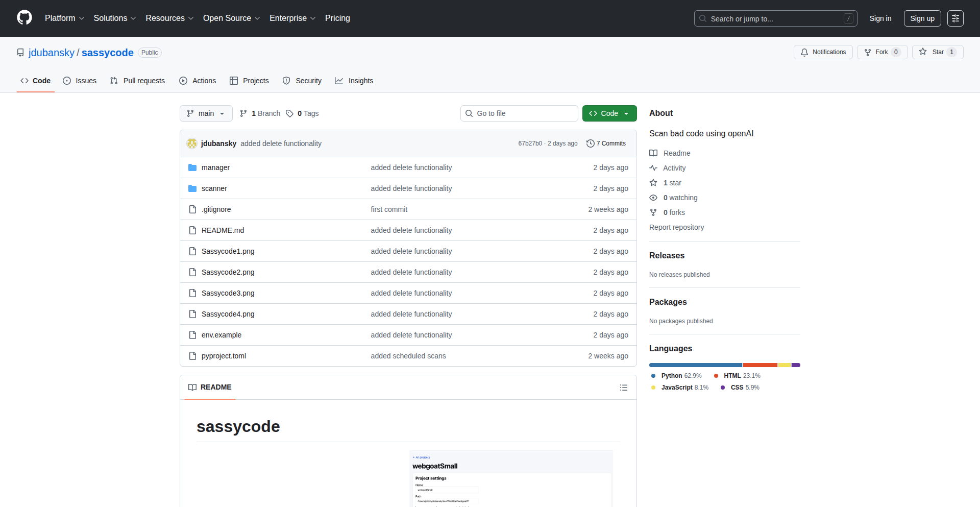The image size is (980, 507).
Task: Open the README outline list icon
Action: (x=623, y=388)
